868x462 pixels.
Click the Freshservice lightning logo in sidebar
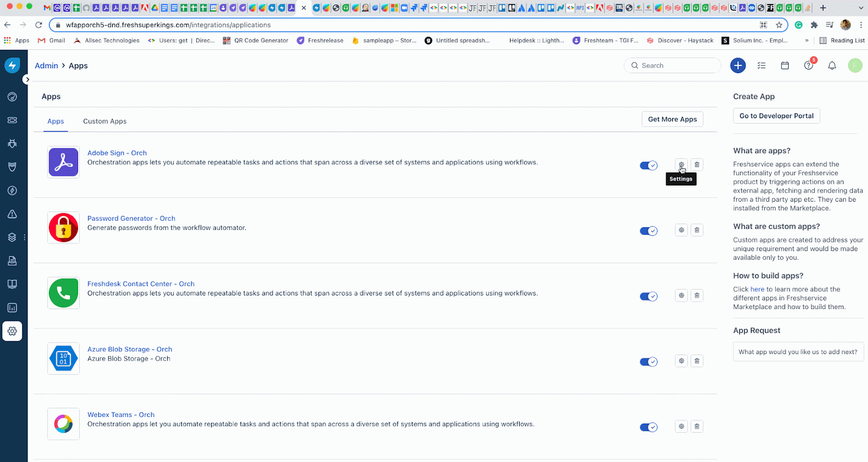point(12,66)
